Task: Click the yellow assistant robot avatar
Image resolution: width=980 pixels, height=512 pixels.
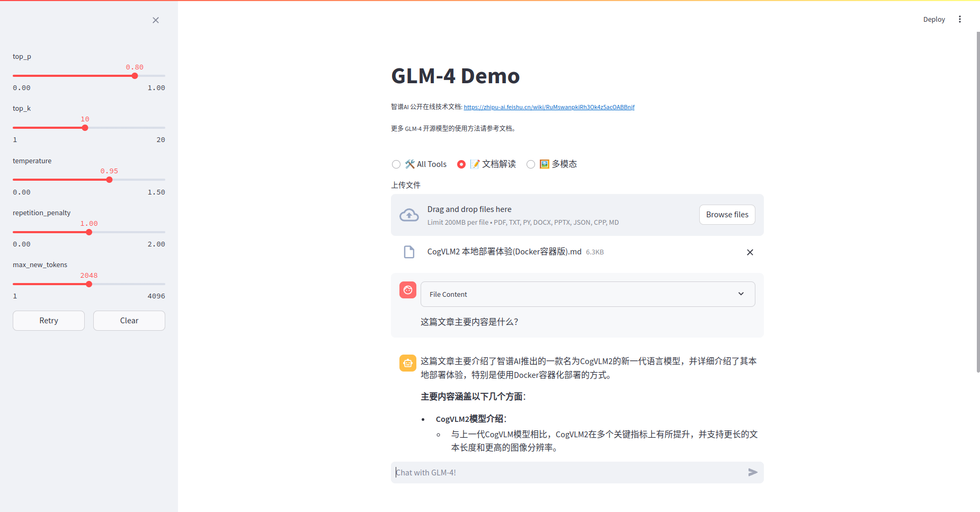Action: (408, 363)
